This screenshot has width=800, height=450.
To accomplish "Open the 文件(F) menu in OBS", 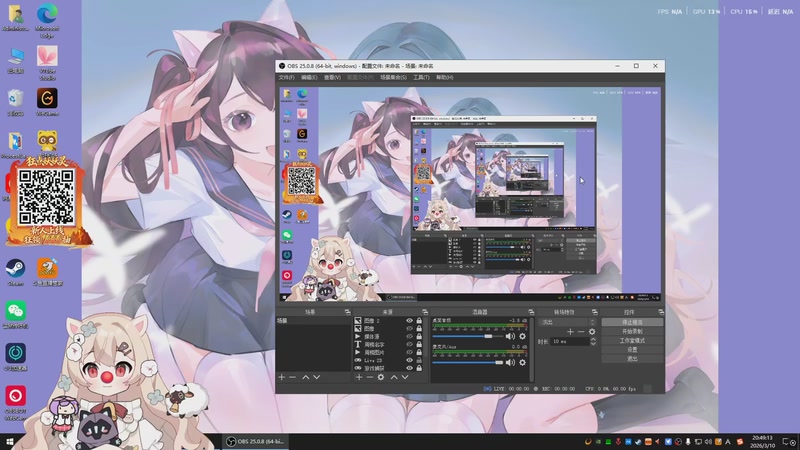I will (x=286, y=78).
